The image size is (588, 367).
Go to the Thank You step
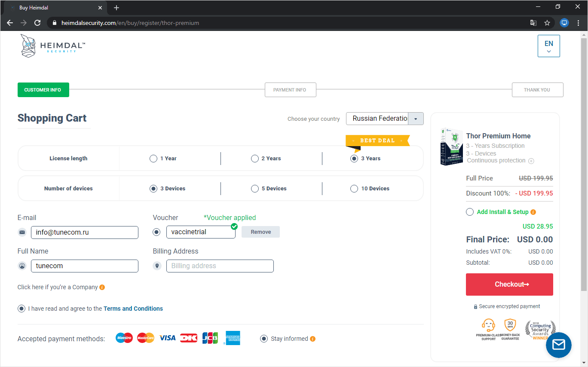[538, 90]
